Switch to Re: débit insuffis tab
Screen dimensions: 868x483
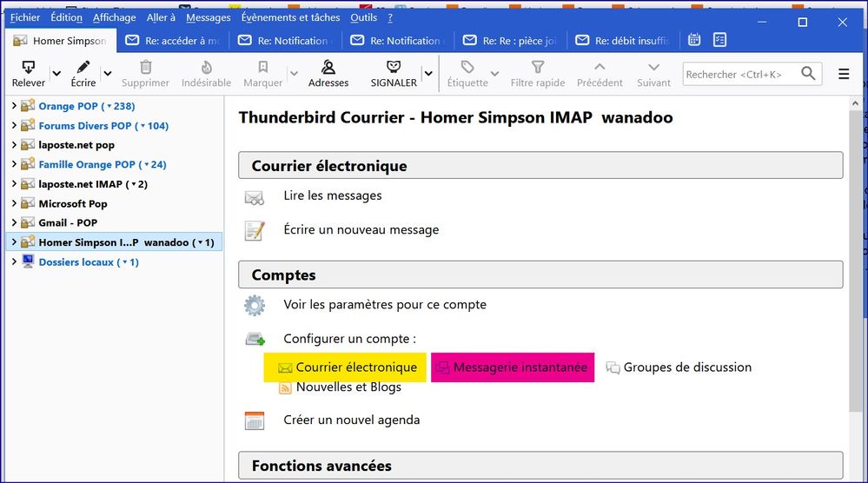point(623,40)
